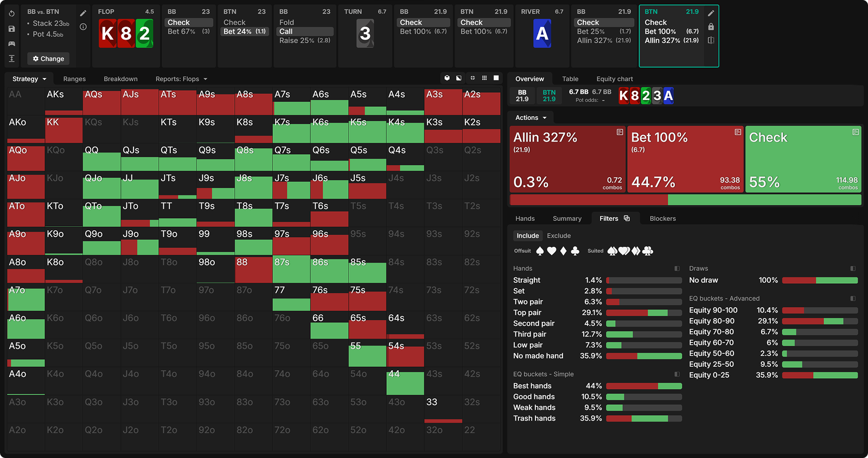Toggle the Include filter mode
Viewport: 868px width, 458px height.
pyautogui.click(x=527, y=236)
